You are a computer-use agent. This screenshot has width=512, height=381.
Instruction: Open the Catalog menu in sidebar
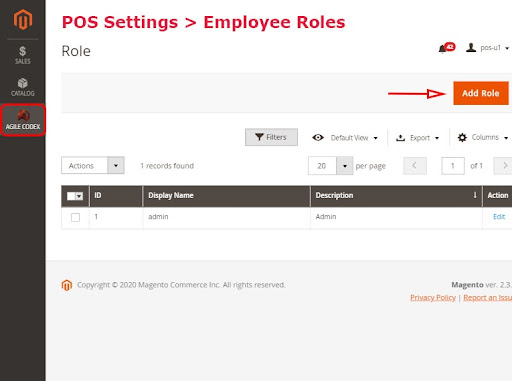pos(23,87)
